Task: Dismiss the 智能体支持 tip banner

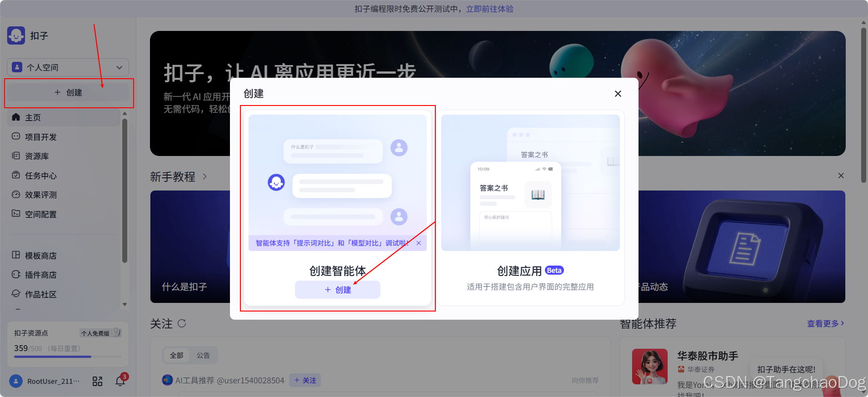Action: 419,243
